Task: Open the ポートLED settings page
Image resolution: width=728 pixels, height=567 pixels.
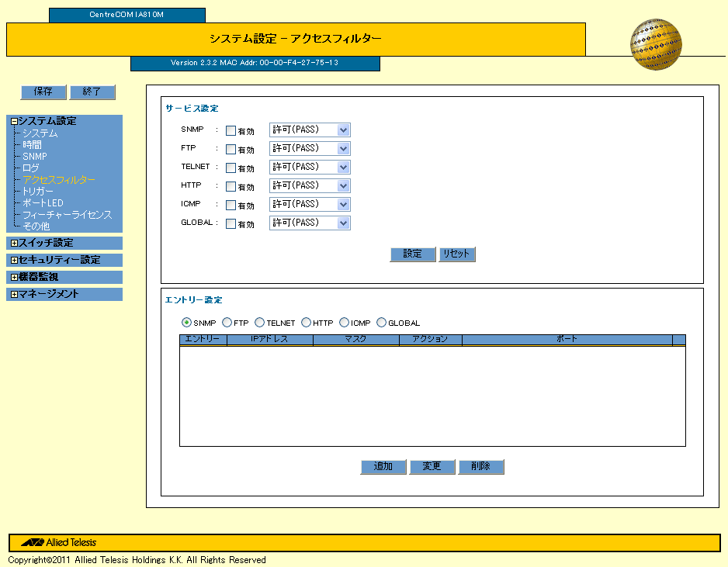Action: 43,203
